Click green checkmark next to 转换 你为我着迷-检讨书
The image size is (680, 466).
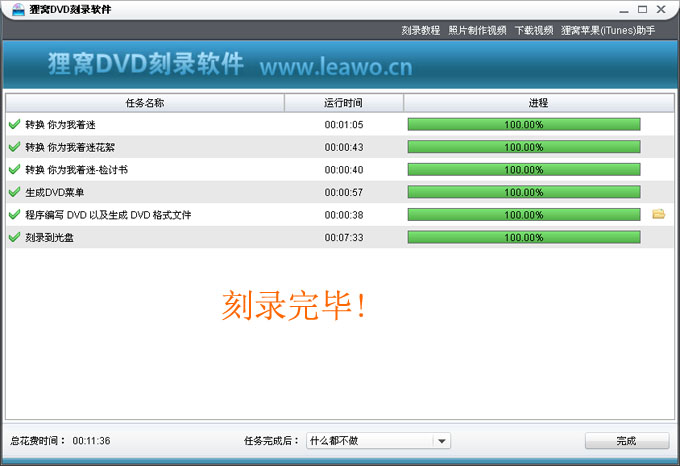coord(14,169)
